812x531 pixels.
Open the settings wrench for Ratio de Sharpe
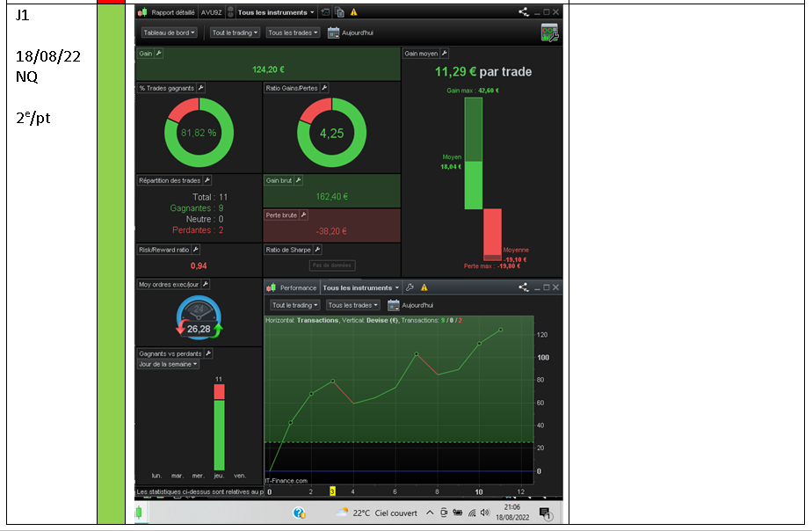[x=317, y=250]
